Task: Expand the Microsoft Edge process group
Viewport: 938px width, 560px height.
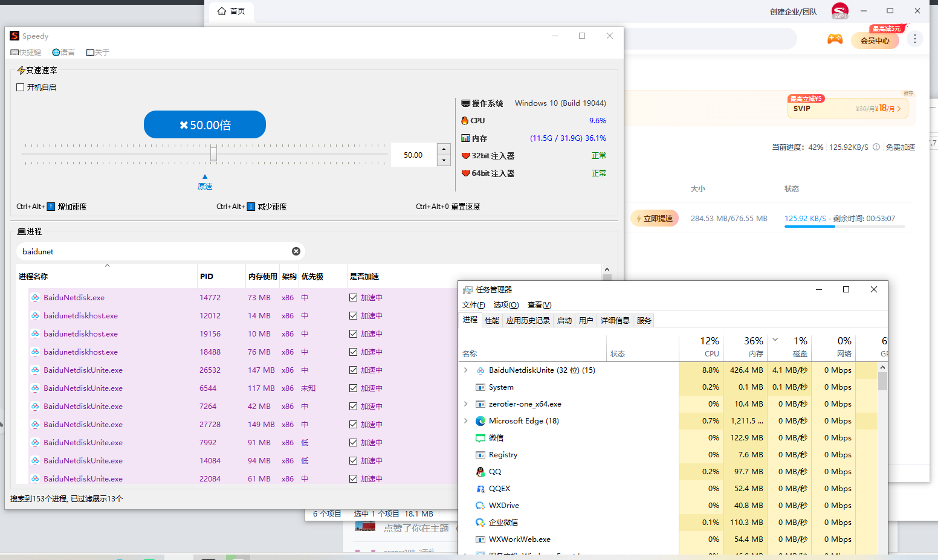Action: [465, 421]
